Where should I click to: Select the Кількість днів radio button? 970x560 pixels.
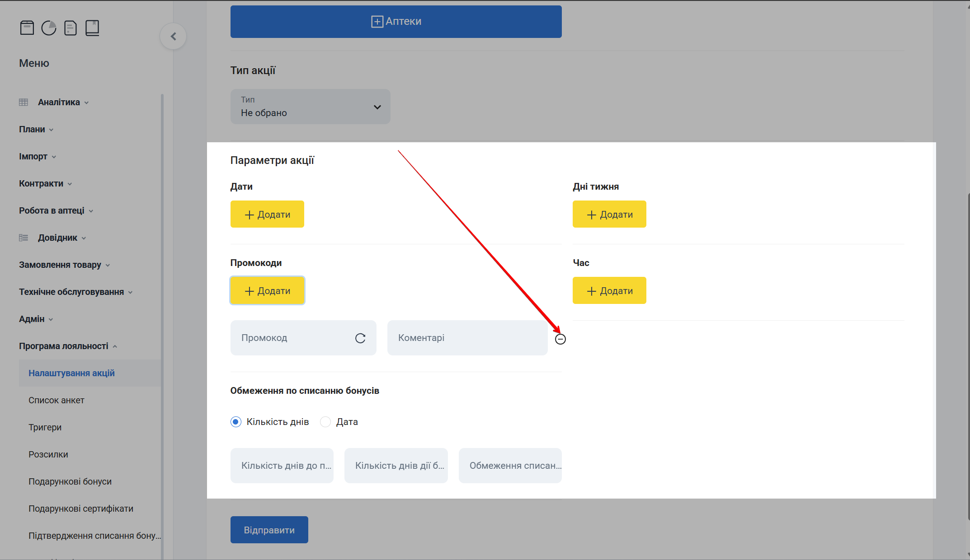click(236, 422)
